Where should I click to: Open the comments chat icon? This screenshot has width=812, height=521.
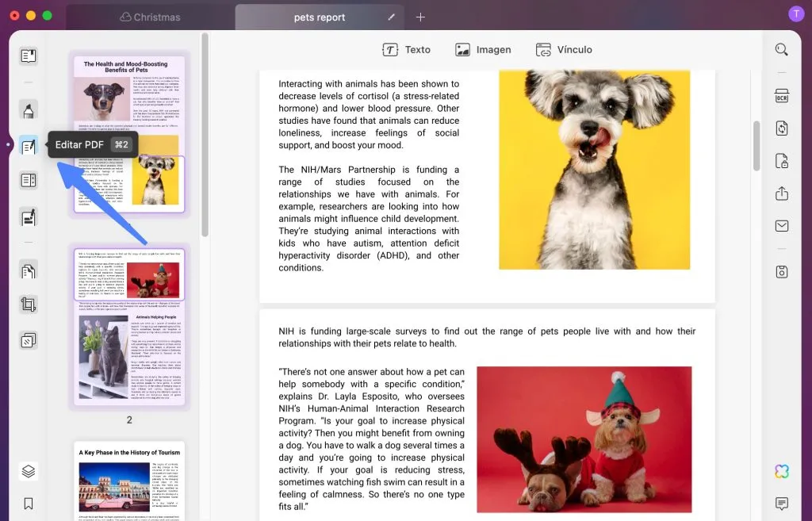tap(781, 503)
